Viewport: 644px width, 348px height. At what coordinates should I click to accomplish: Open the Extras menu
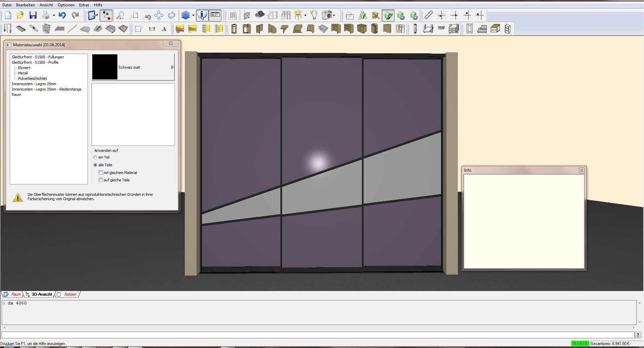[x=84, y=5]
